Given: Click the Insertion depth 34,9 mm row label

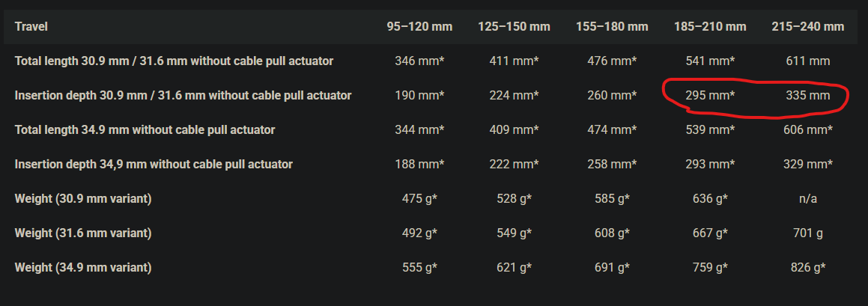Looking at the screenshot, I should tap(154, 164).
